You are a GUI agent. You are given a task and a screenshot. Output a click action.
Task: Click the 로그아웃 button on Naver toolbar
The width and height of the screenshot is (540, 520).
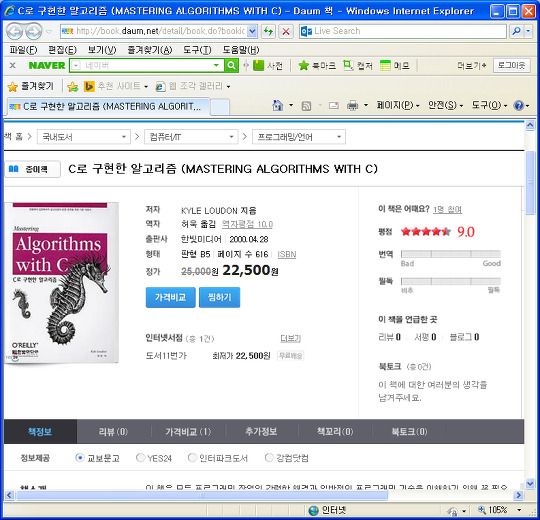point(511,65)
